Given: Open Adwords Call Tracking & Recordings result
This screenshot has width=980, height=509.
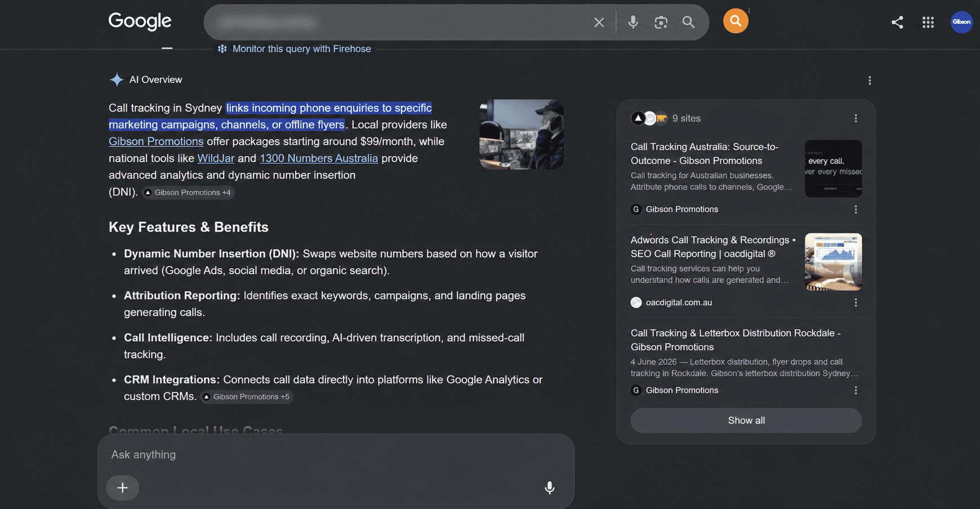Looking at the screenshot, I should [x=713, y=247].
